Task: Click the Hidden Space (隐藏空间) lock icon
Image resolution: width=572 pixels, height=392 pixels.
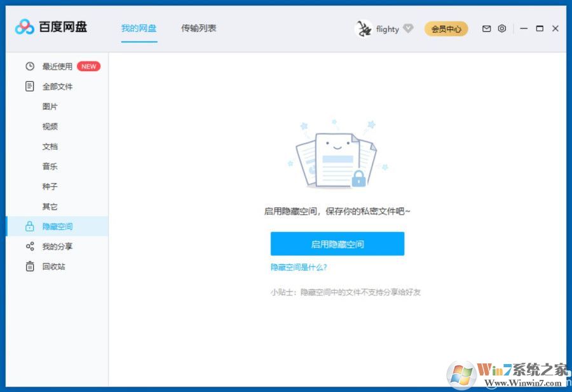Action: click(x=30, y=226)
